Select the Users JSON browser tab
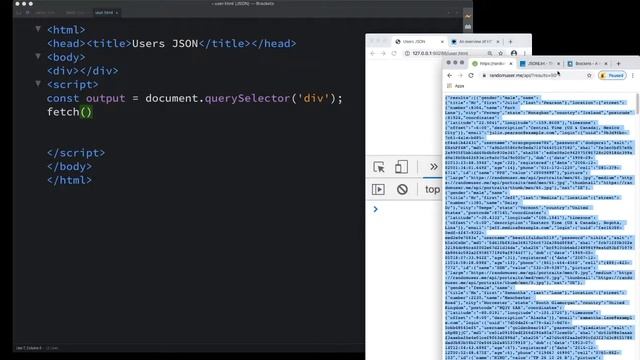Viewport: 640px width, 360px height. click(420, 42)
